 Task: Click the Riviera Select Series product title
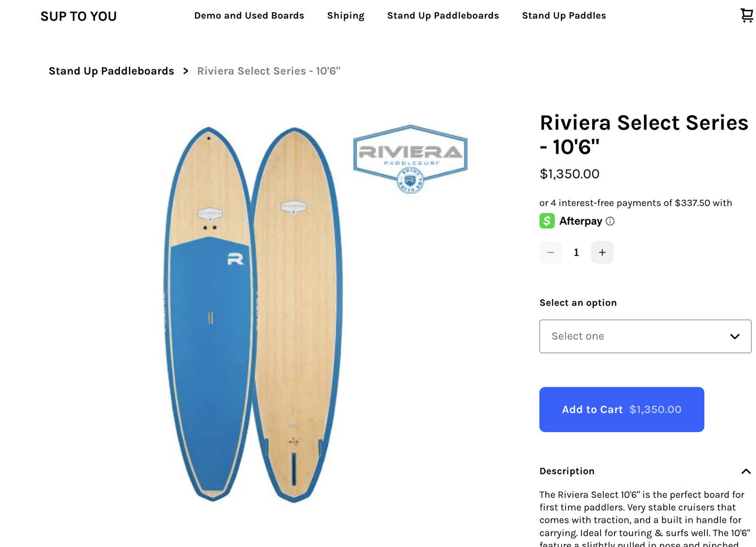644,135
